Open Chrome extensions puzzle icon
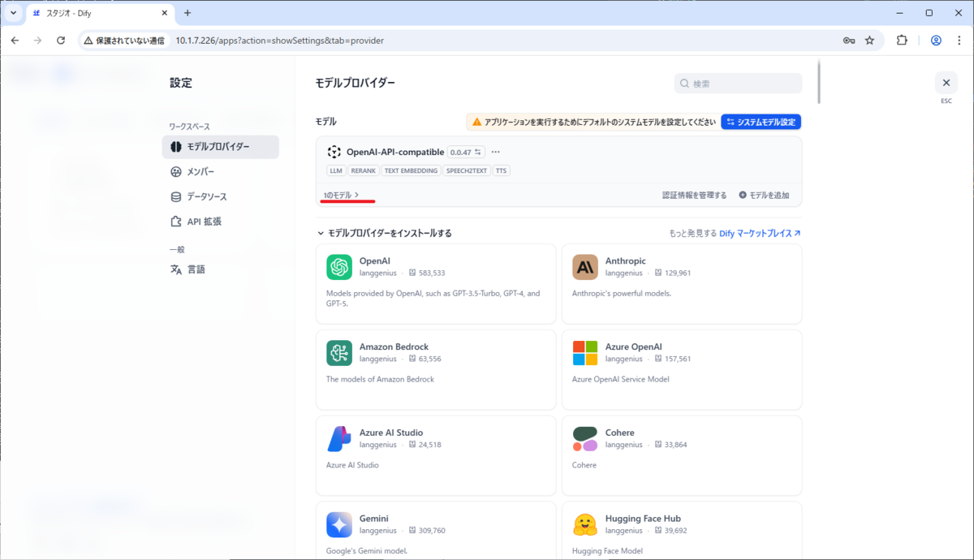Viewport: 974px width, 560px height. [902, 40]
